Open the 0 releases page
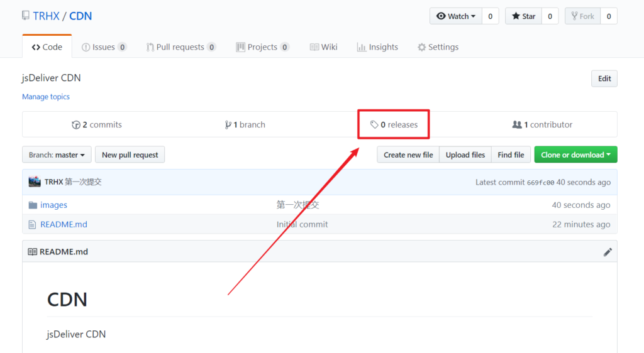Viewport: 644px width, 353px height. pos(394,124)
